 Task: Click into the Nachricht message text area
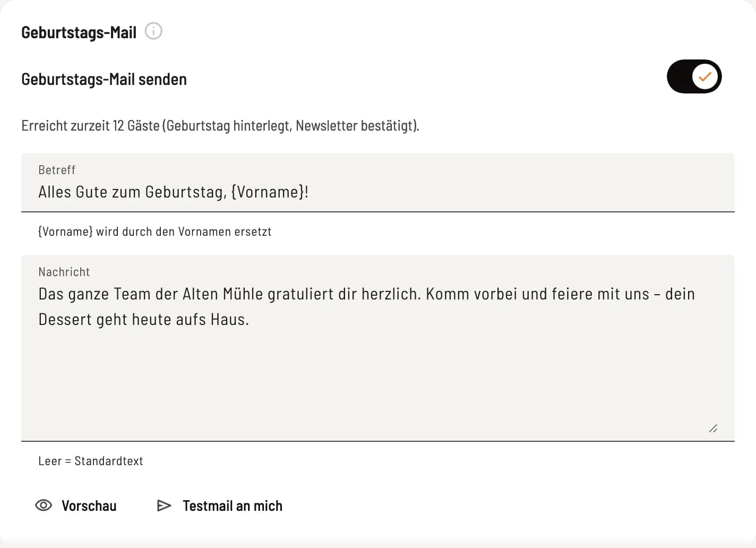378,348
